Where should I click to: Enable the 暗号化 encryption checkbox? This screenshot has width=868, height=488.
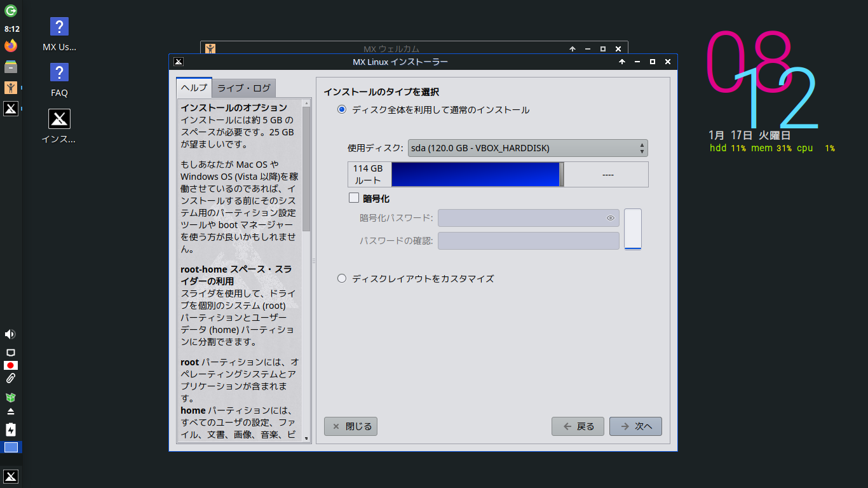tap(354, 198)
